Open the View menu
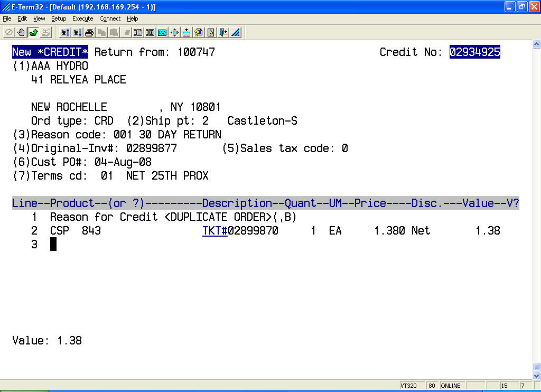 click(39, 18)
